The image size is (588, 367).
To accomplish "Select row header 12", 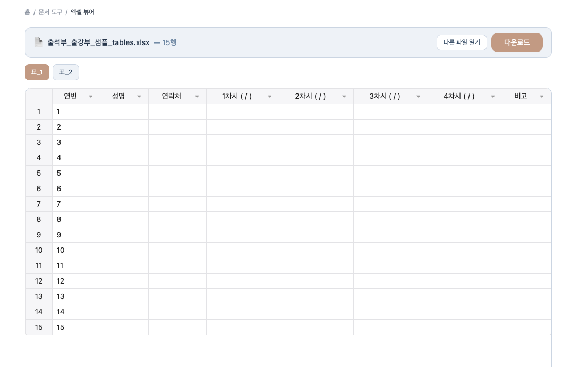I will pos(39,281).
